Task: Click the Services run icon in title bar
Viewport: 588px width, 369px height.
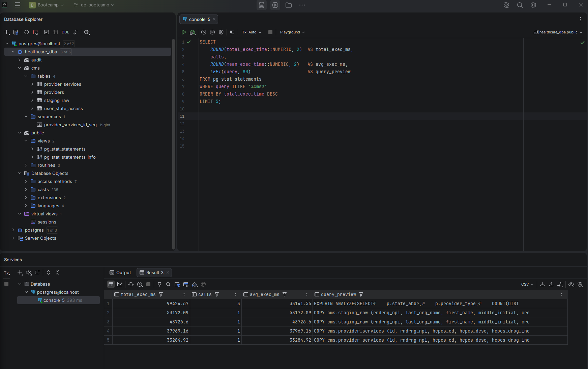Action: click(275, 5)
